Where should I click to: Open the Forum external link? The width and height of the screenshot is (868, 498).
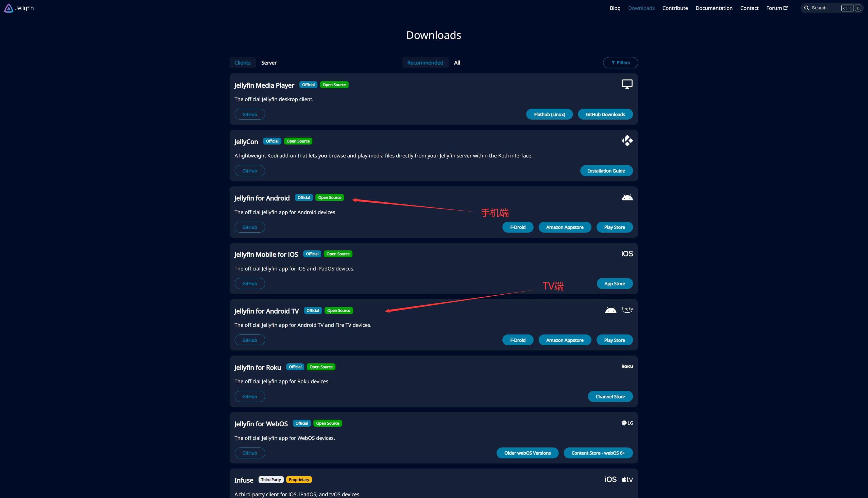click(776, 8)
